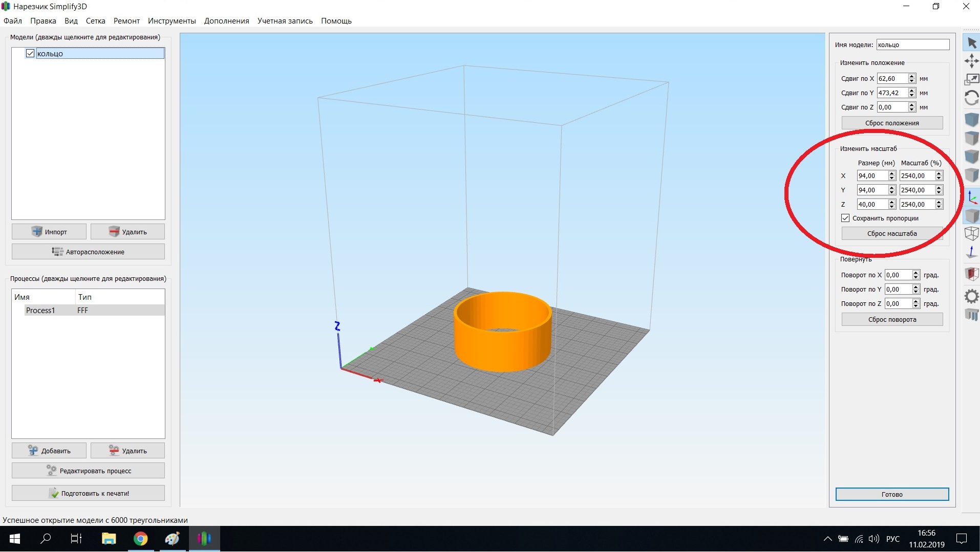Viewport: 980px width, 552px height.
Task: Activate the translate (move) model tool
Action: pyautogui.click(x=971, y=61)
